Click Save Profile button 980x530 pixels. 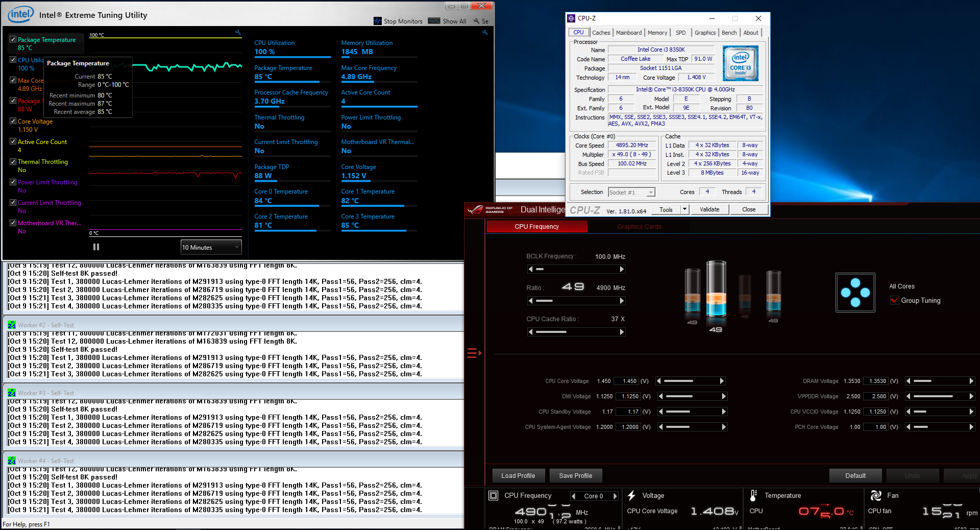click(576, 475)
